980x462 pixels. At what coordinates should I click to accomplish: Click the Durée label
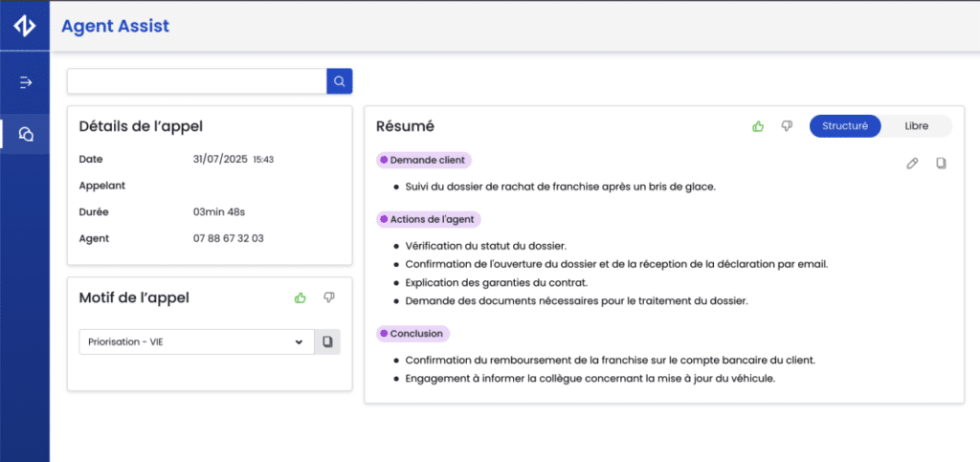94,211
